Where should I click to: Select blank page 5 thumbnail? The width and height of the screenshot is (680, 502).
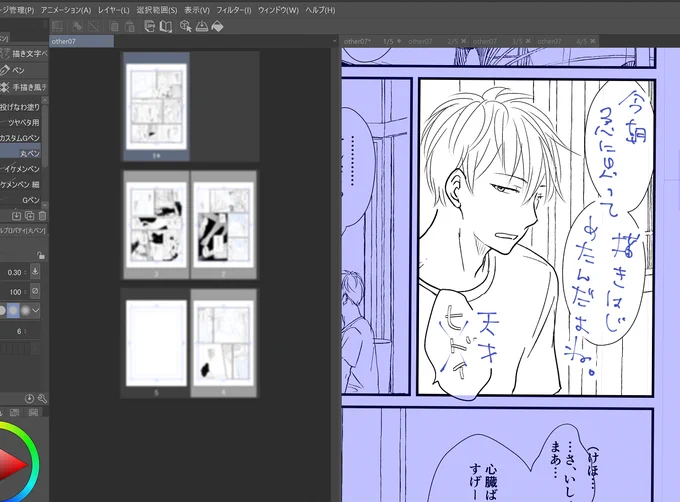157,343
